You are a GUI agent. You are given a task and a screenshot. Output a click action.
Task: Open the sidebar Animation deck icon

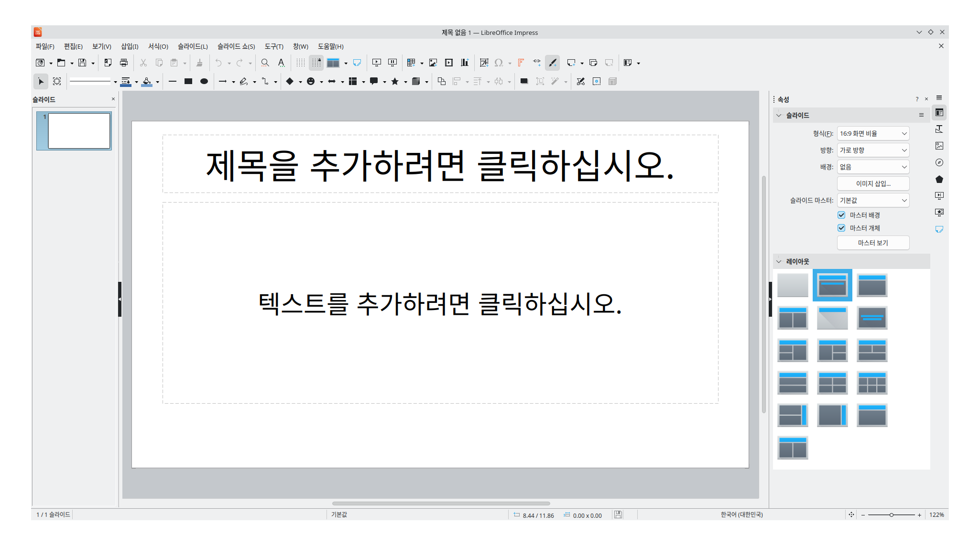tap(939, 213)
